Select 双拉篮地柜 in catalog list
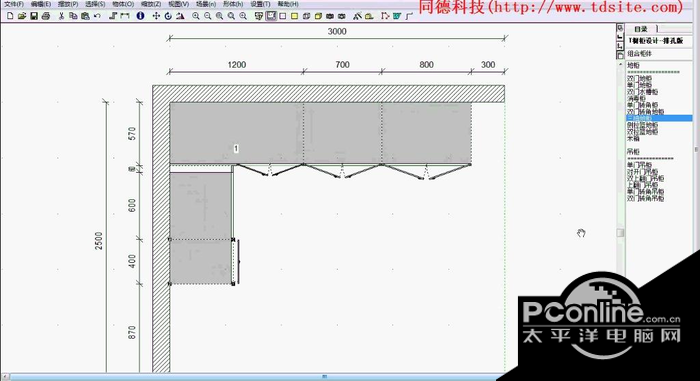Viewport: 700px width, 381px height. [x=642, y=132]
